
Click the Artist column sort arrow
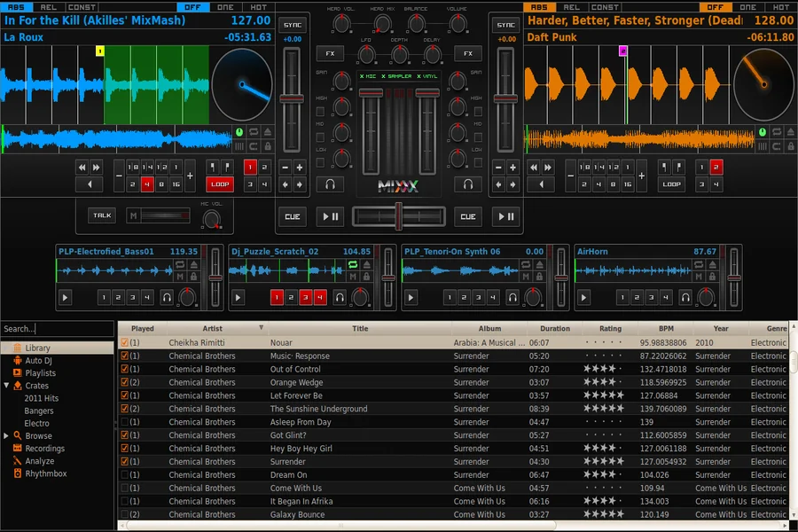point(261,328)
